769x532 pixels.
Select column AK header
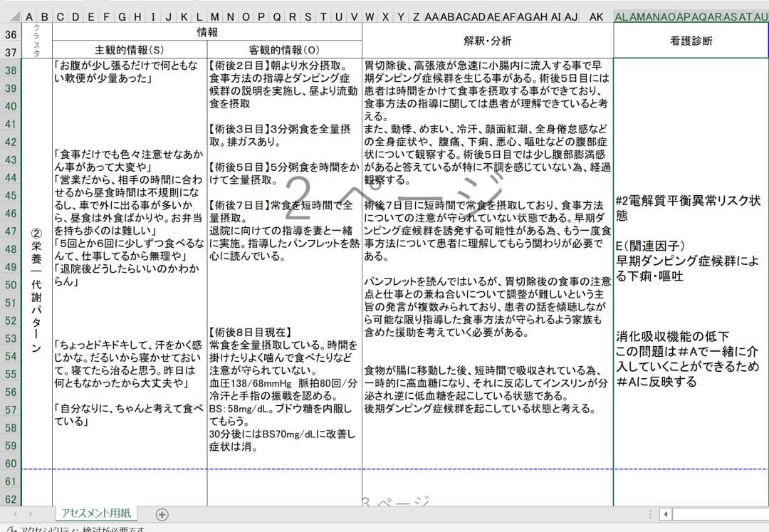pyautogui.click(x=596, y=17)
